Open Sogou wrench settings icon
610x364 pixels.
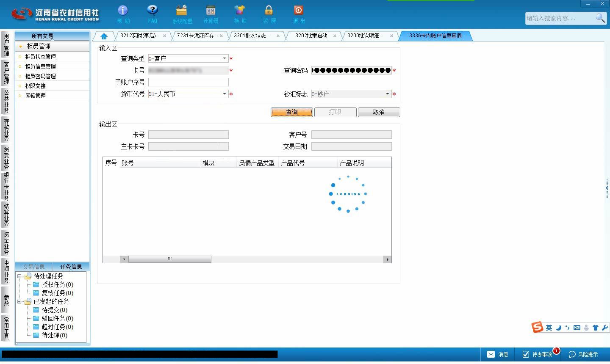[x=604, y=328]
